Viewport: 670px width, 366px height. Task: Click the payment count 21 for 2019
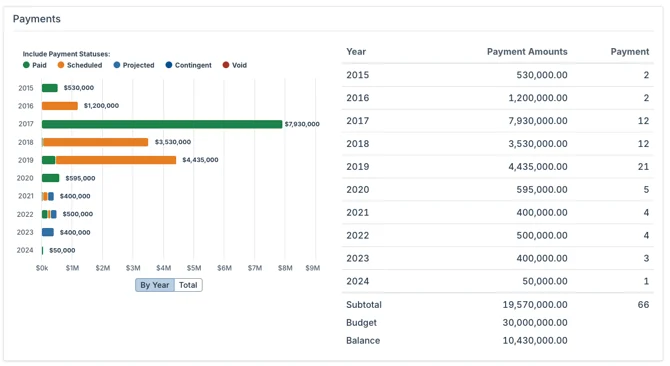(644, 167)
